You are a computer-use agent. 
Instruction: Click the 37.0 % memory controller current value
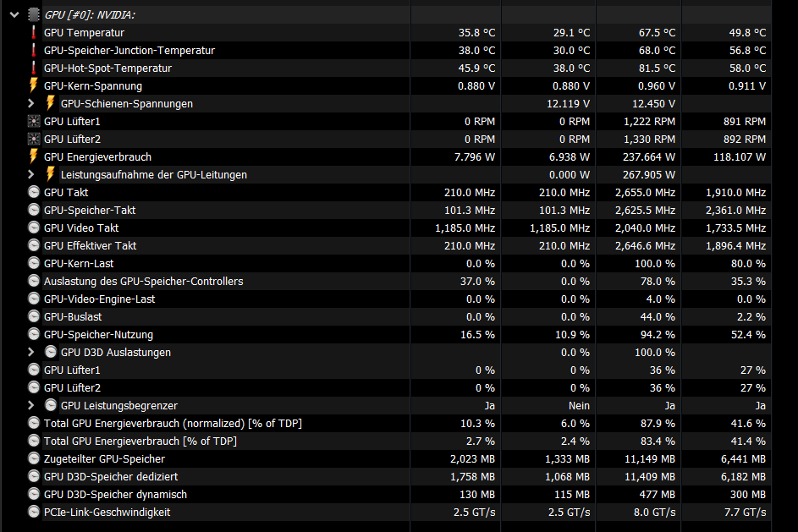pyautogui.click(x=477, y=282)
